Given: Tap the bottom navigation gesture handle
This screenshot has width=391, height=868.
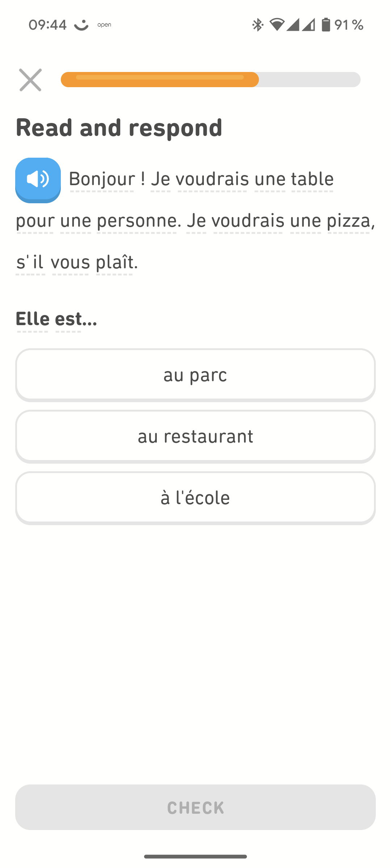Looking at the screenshot, I should (195, 856).
